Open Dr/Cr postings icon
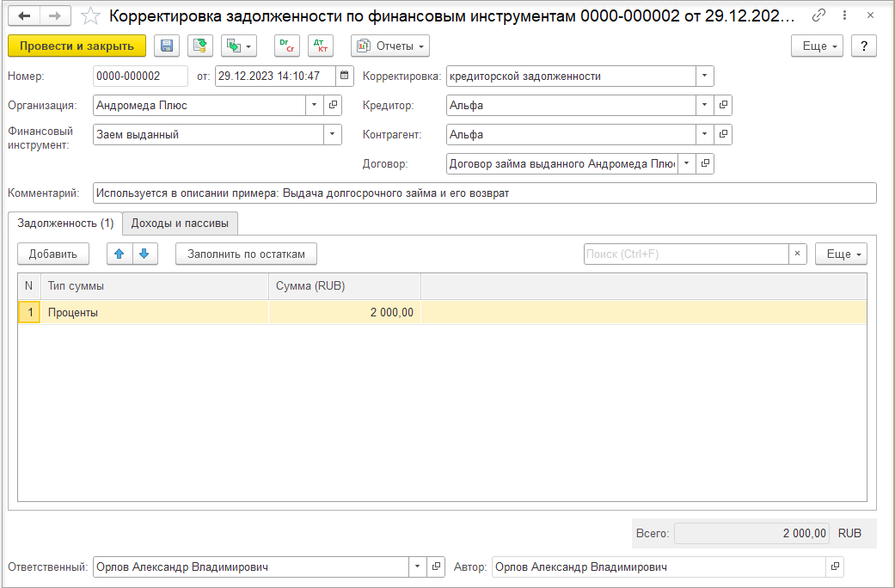895x588 pixels. pos(287,46)
